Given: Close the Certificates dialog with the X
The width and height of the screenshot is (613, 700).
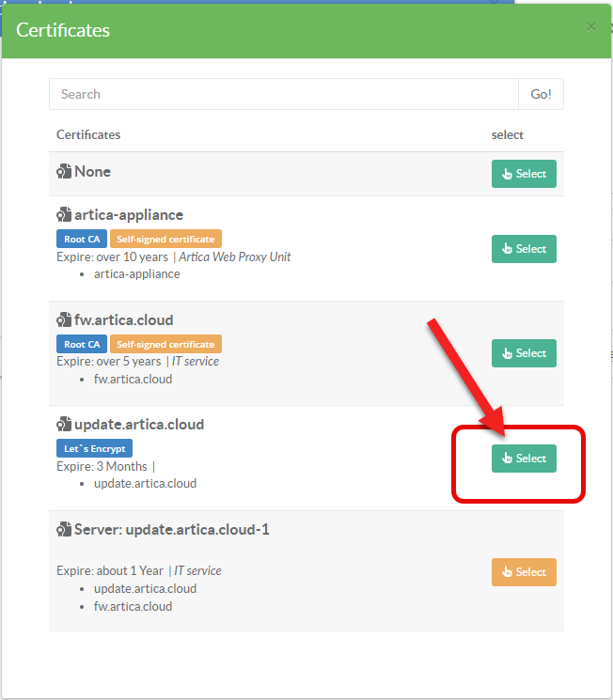Looking at the screenshot, I should click(x=591, y=26).
